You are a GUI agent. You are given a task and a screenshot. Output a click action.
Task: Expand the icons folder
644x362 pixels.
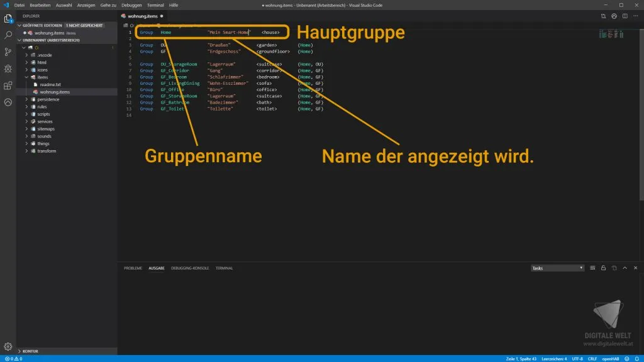[x=42, y=70]
